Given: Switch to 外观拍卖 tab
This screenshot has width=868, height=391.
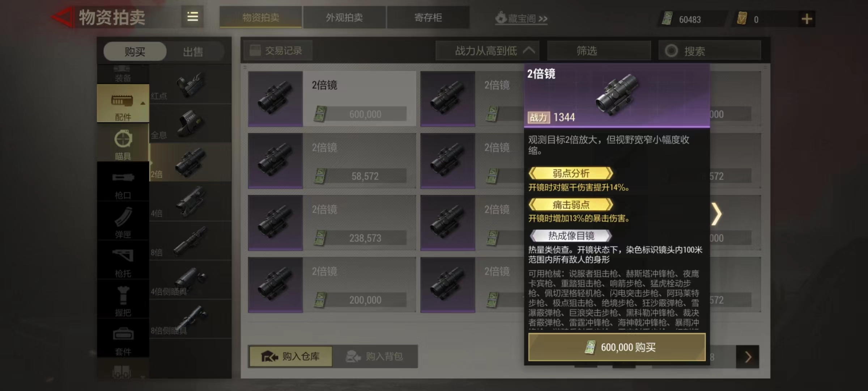Looking at the screenshot, I should [x=344, y=17].
